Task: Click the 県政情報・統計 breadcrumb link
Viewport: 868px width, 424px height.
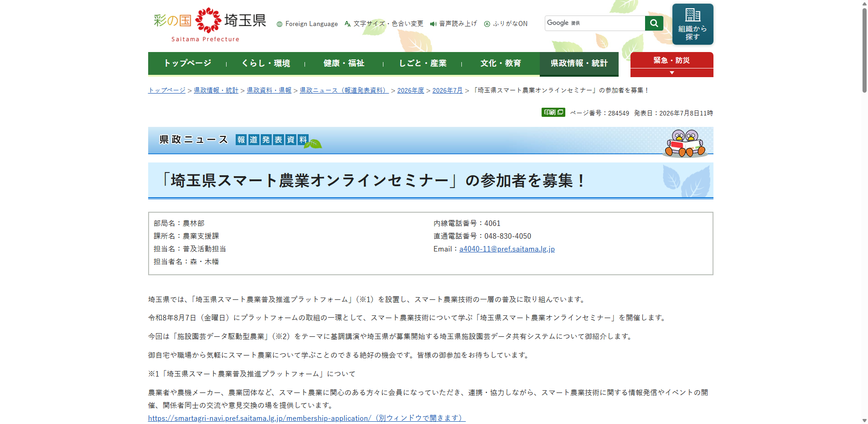Action: point(216,90)
